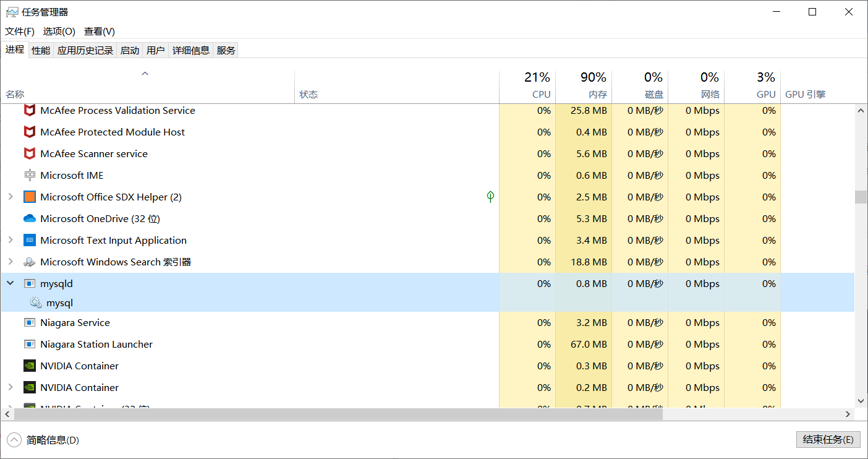This screenshot has width=868, height=459.
Task: Click the 25.8 MB memory value
Action: tap(589, 111)
